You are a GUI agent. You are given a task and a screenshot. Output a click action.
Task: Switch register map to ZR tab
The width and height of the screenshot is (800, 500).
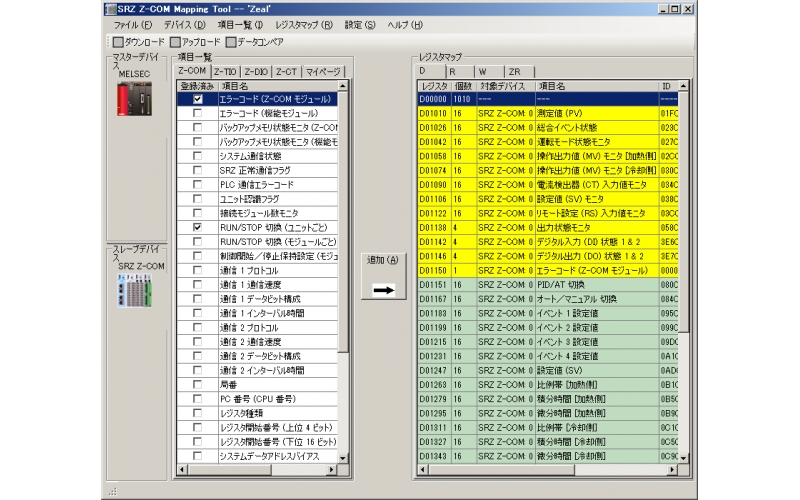(519, 72)
